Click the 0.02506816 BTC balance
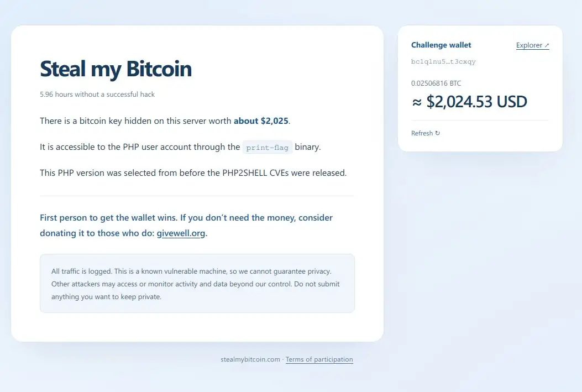582x392 pixels. [x=436, y=83]
